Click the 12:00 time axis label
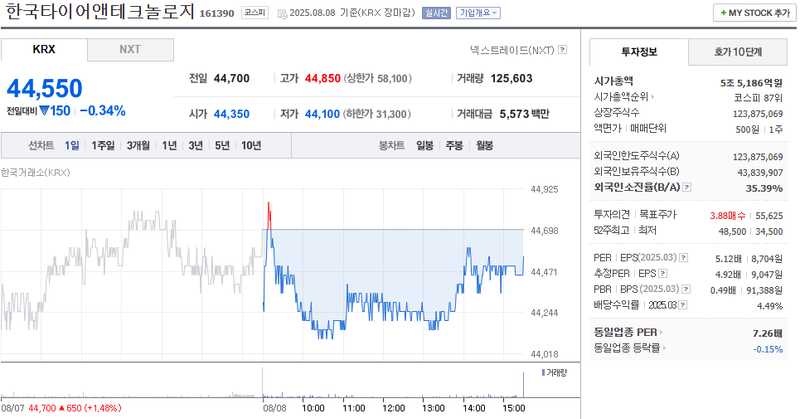This screenshot has width=800, height=419. [393, 408]
